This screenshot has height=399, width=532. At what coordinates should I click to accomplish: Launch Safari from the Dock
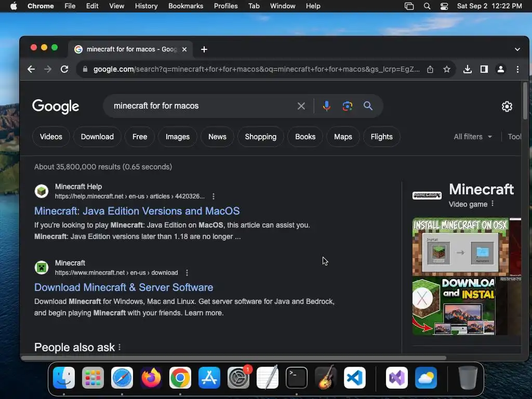(x=122, y=378)
